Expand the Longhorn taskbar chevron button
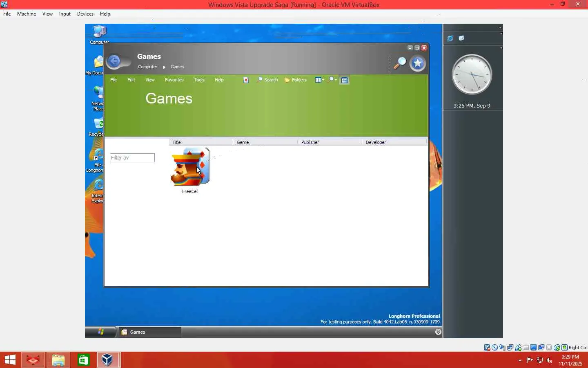 438,332
